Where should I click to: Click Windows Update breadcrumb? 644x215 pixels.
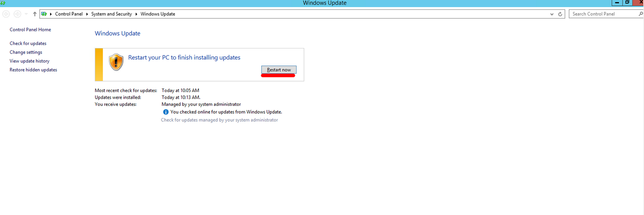coord(158,14)
